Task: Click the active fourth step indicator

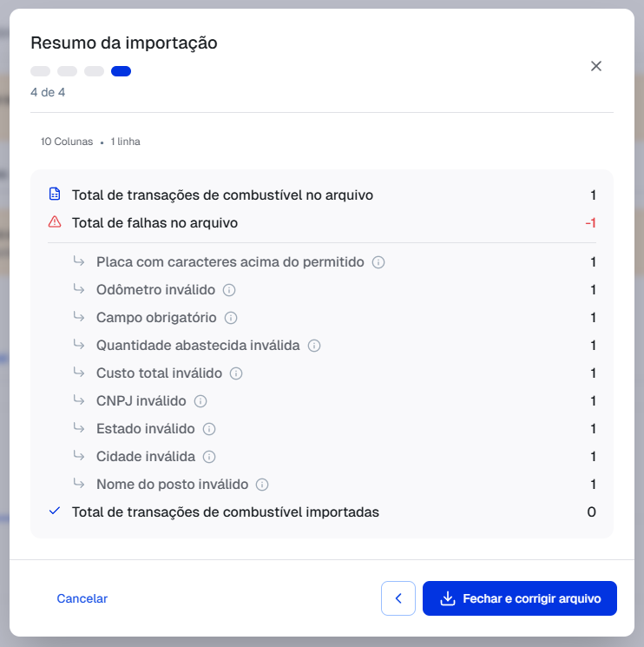Action: coord(122,71)
